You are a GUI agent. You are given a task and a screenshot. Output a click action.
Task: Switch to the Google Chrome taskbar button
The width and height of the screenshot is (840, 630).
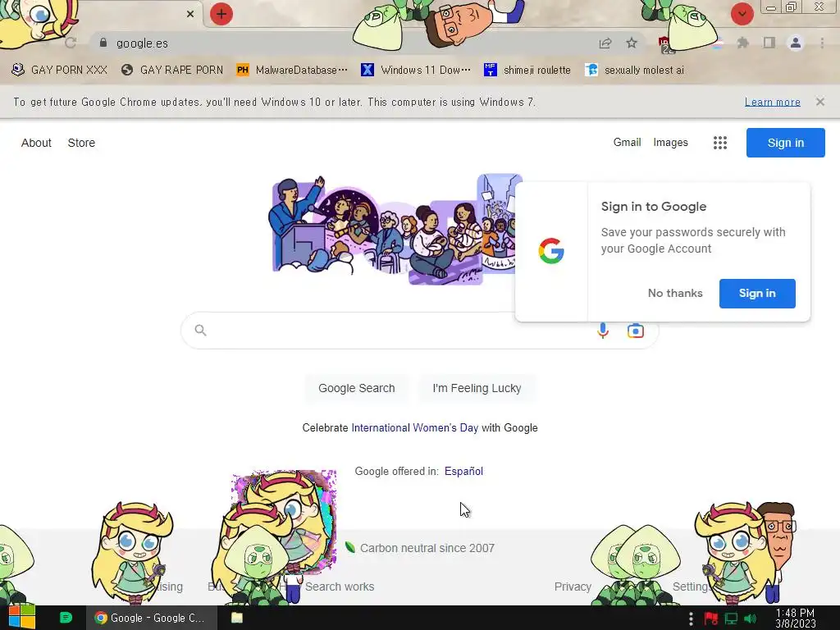tap(152, 618)
